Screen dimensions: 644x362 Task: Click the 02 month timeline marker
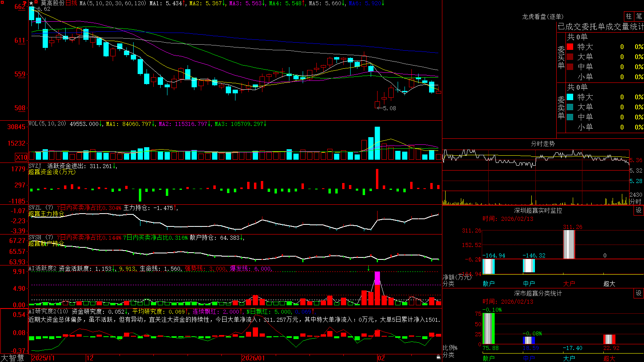(381, 358)
